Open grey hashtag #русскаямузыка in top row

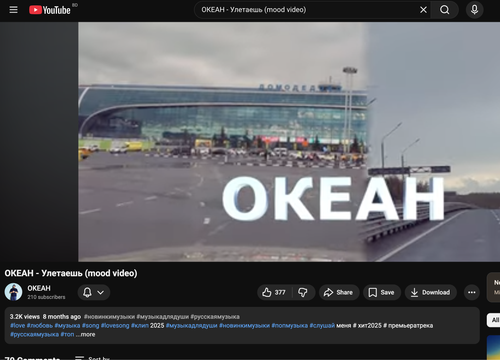[x=215, y=317]
